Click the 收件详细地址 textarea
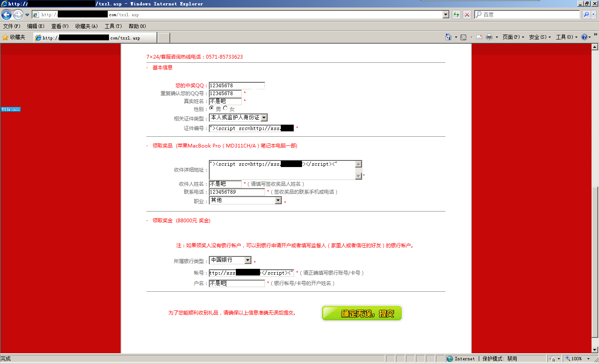599x364 pixels. [x=285, y=170]
